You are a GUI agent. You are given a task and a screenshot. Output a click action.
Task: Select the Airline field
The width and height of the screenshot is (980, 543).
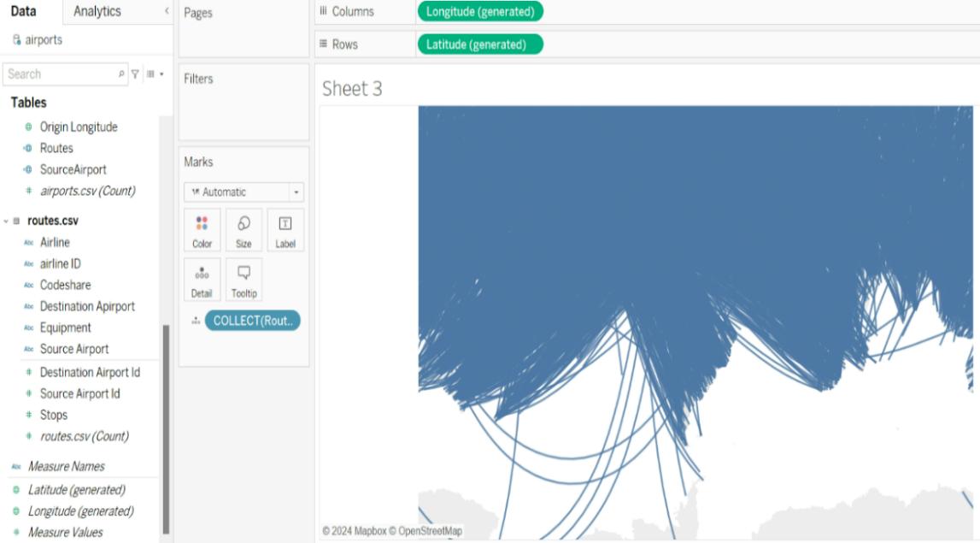point(55,242)
